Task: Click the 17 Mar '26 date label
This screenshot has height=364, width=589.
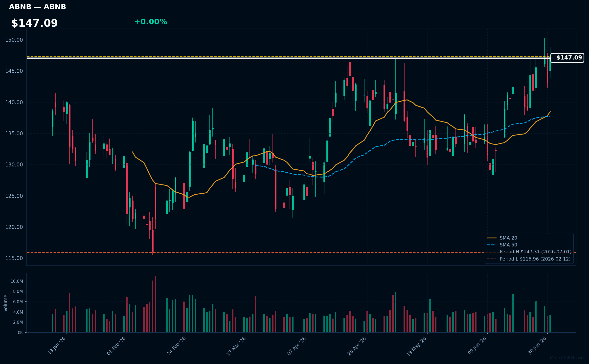Action: (236, 346)
